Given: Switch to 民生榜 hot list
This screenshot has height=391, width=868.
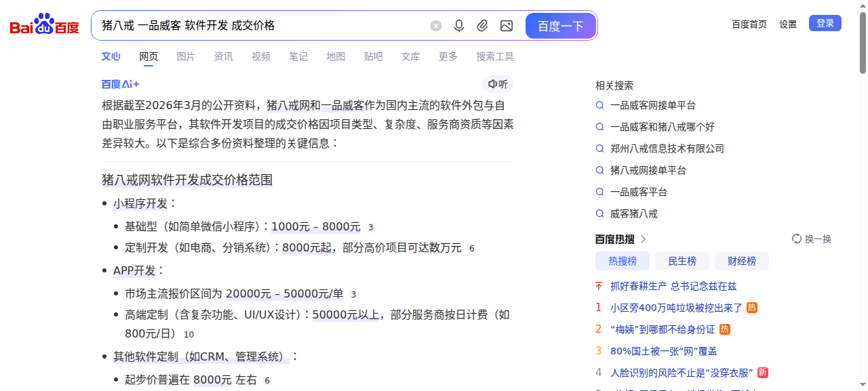Looking at the screenshot, I should coord(682,261).
